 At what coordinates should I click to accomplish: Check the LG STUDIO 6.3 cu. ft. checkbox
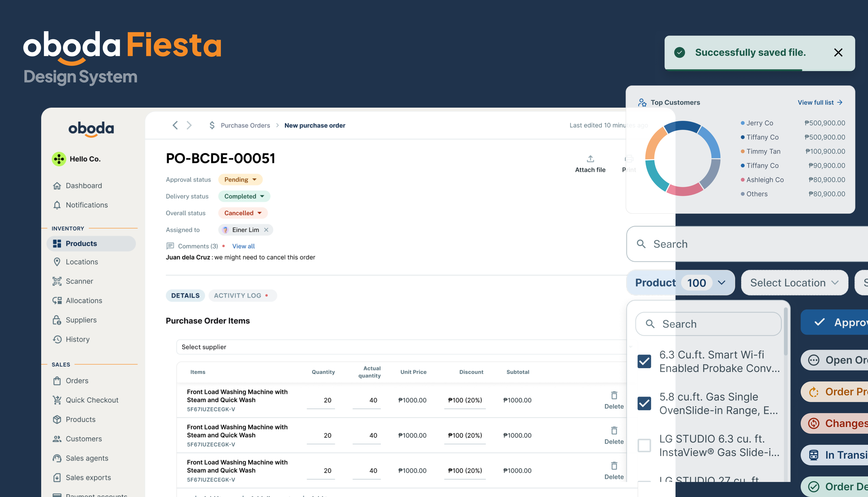644,445
